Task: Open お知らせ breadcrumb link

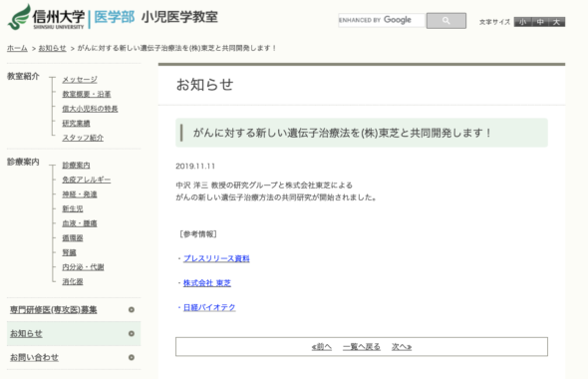Action: point(52,48)
